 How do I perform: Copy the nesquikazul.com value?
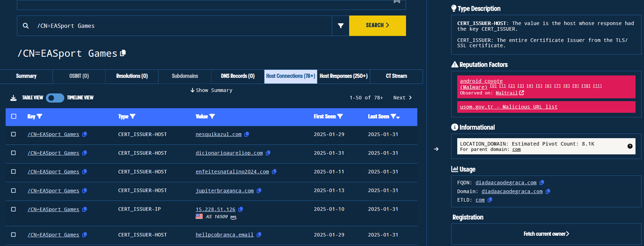tap(247, 134)
